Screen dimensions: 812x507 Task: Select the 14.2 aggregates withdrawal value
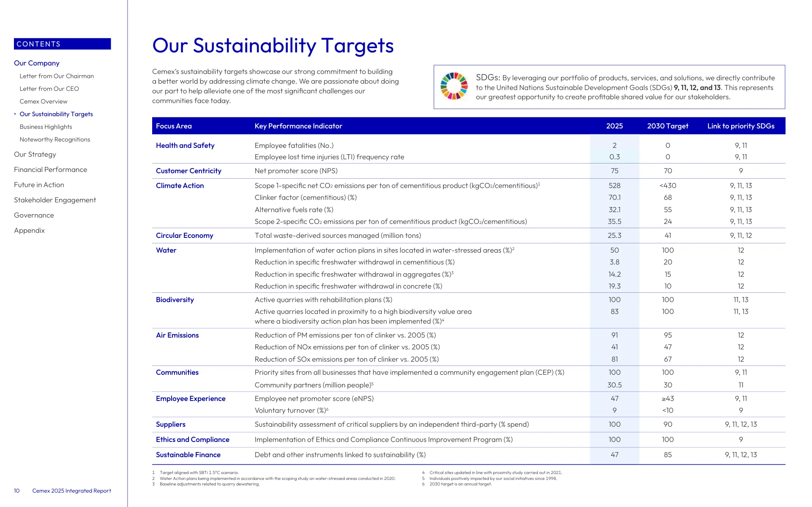point(615,274)
